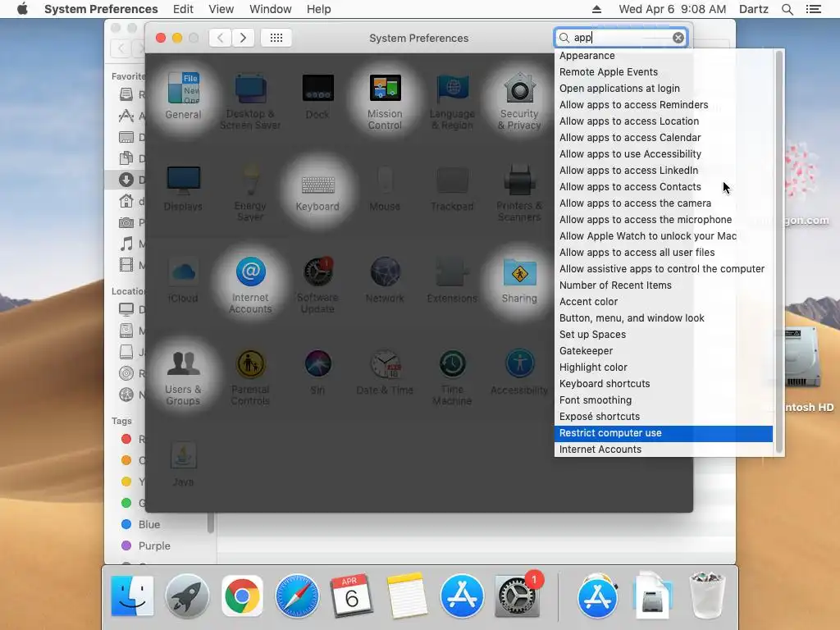Open the Displays preference pane

[x=183, y=188]
